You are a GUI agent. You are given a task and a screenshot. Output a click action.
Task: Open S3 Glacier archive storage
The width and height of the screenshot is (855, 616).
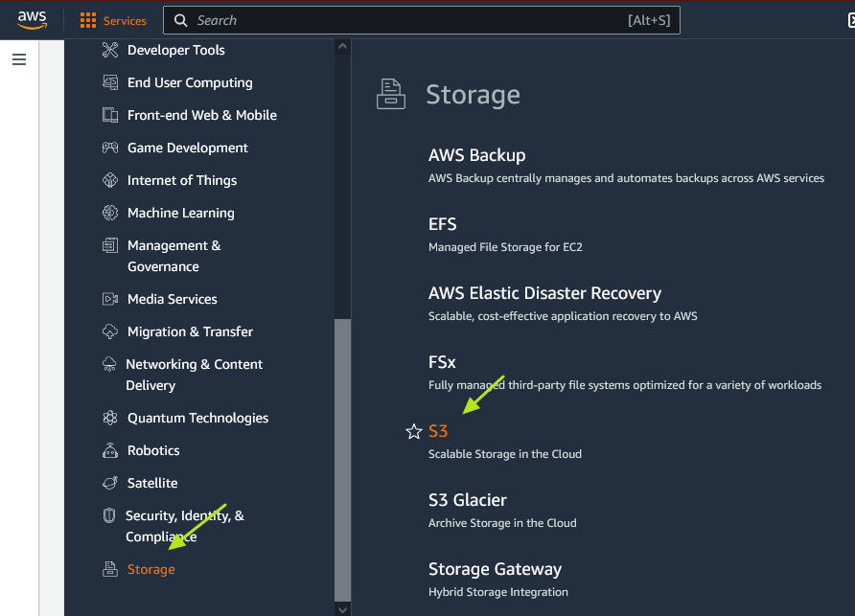(x=467, y=500)
